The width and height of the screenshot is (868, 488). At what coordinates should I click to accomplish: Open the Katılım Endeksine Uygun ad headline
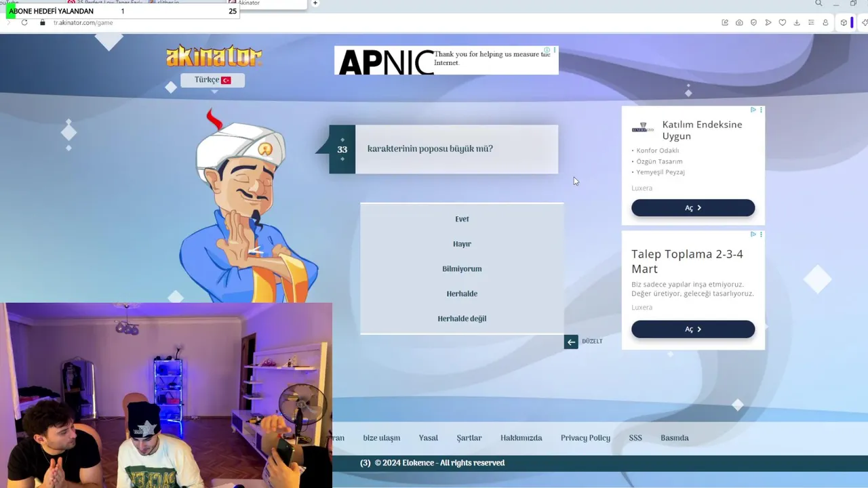(x=702, y=130)
